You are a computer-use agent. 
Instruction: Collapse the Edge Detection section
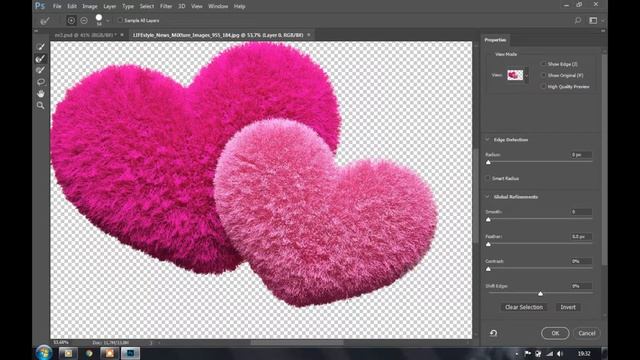[x=487, y=140]
